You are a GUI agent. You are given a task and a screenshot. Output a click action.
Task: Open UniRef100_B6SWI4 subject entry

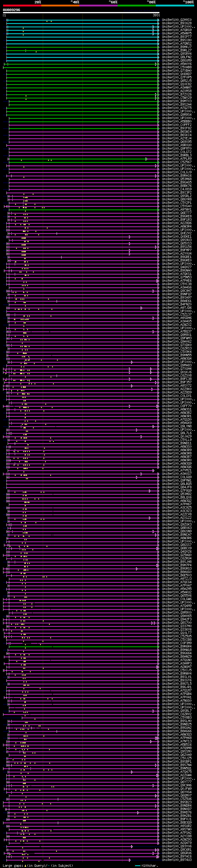(177, 131)
